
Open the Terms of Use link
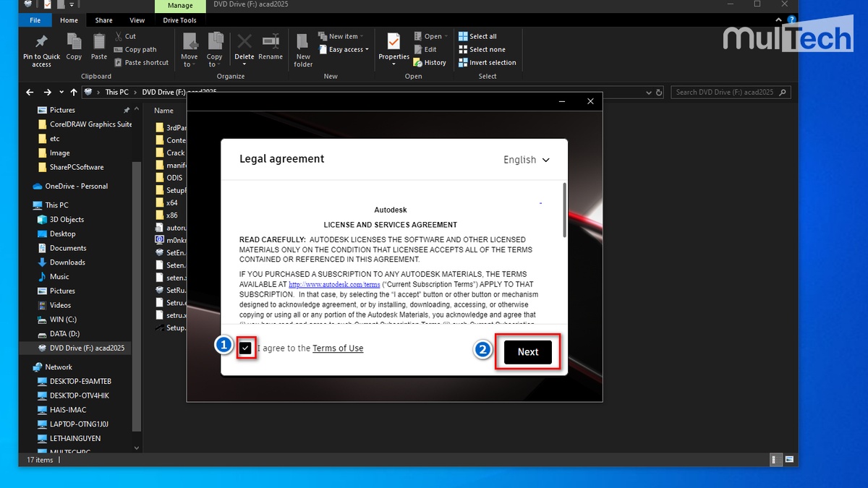[x=338, y=348]
